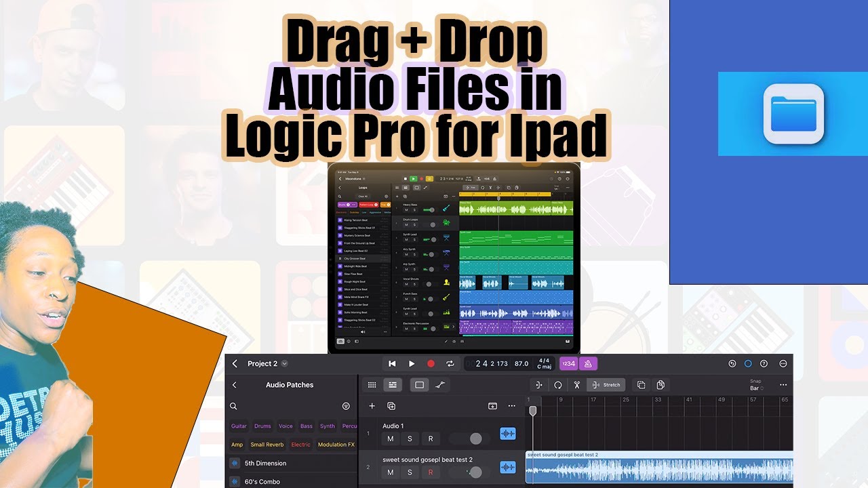Select the Modulation FX tag

[336, 445]
